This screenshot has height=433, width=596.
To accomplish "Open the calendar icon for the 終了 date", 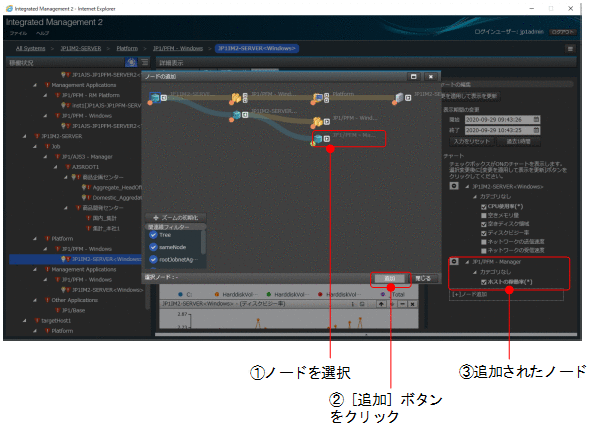I will (536, 130).
